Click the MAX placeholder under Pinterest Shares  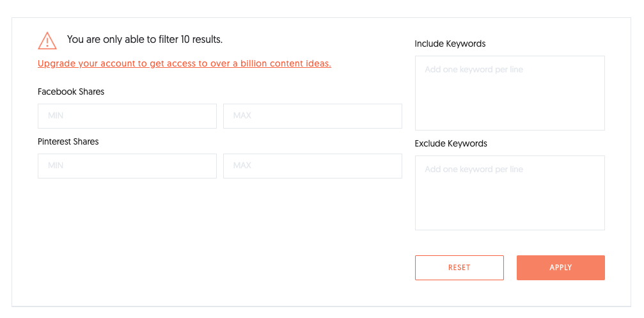pyautogui.click(x=242, y=166)
